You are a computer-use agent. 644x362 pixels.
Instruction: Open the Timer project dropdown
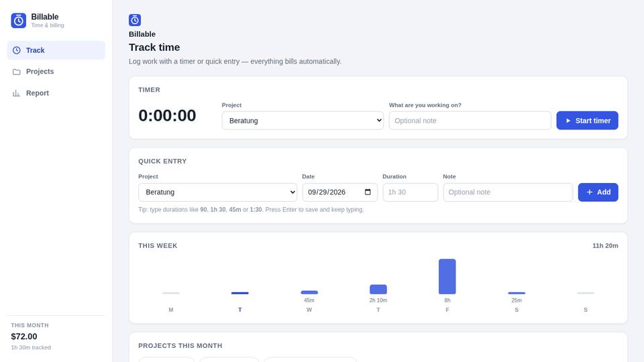tap(303, 121)
